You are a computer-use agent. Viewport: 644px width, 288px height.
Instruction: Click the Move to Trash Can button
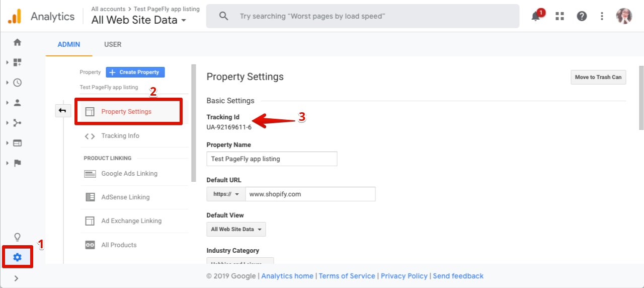tap(598, 77)
